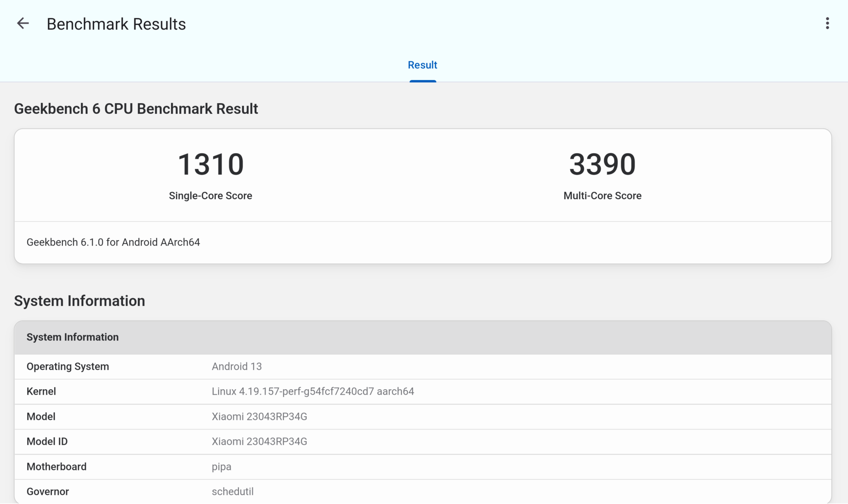Tap the Model ID Xiaomi 23043RP34G value
Screen dimensions: 848x504
coord(259,441)
